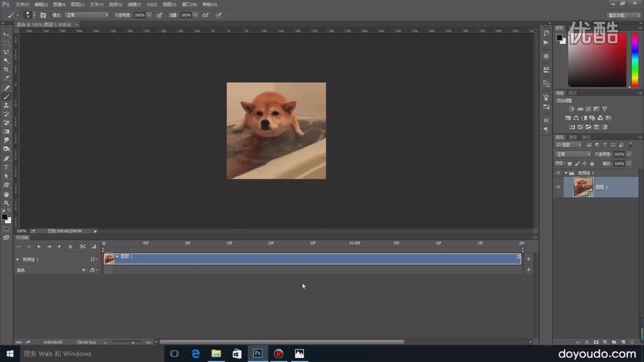Filter layers by type layers icon
The width and height of the screenshot is (644, 362).
point(605,145)
